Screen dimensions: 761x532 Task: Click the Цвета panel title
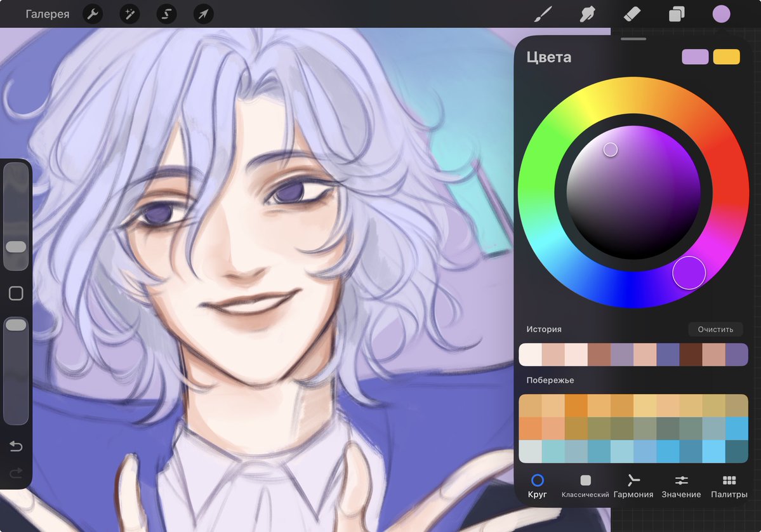tap(549, 57)
